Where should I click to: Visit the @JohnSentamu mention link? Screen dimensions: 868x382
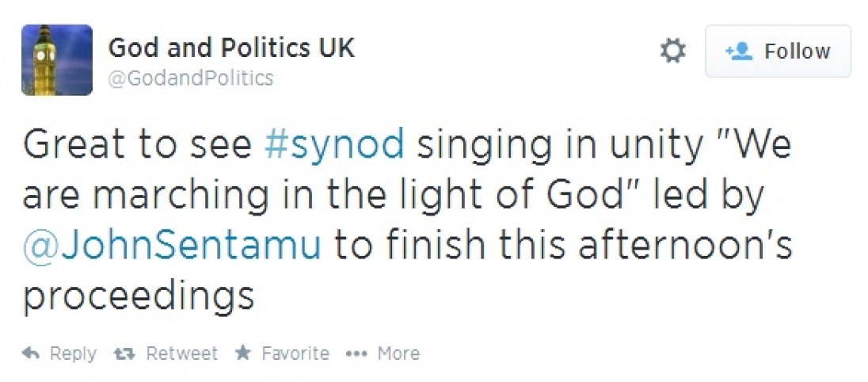172,246
